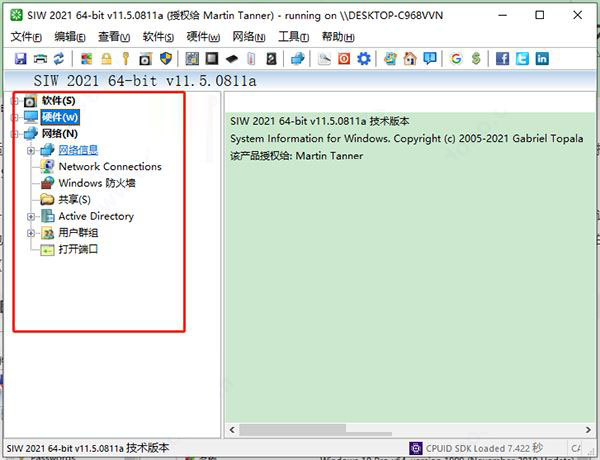
Task: Click the black memory module icon
Action: pos(232,59)
